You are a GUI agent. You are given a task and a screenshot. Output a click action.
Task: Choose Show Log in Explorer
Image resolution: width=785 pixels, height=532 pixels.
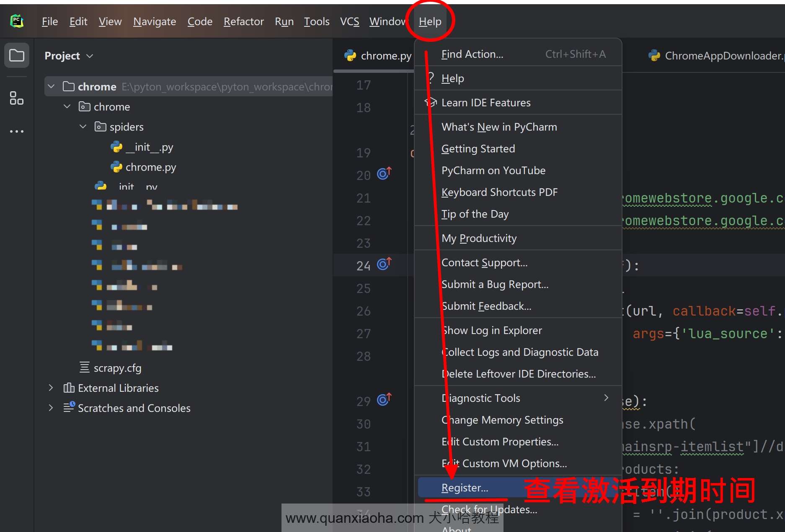click(x=518, y=330)
